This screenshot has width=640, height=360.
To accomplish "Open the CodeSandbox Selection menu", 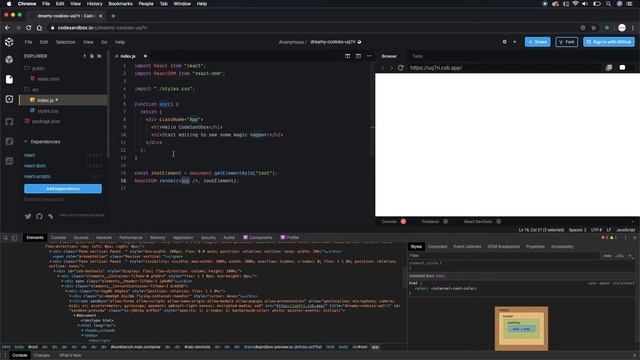I will (65, 42).
